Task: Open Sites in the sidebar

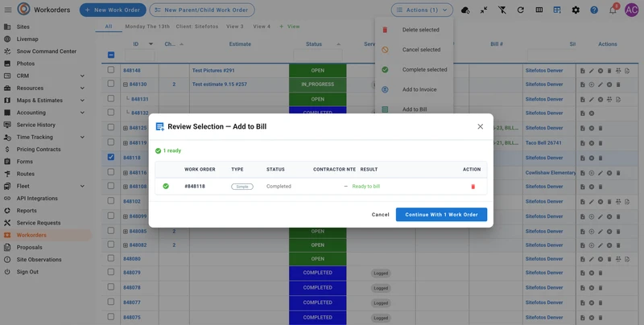Action: (23, 27)
